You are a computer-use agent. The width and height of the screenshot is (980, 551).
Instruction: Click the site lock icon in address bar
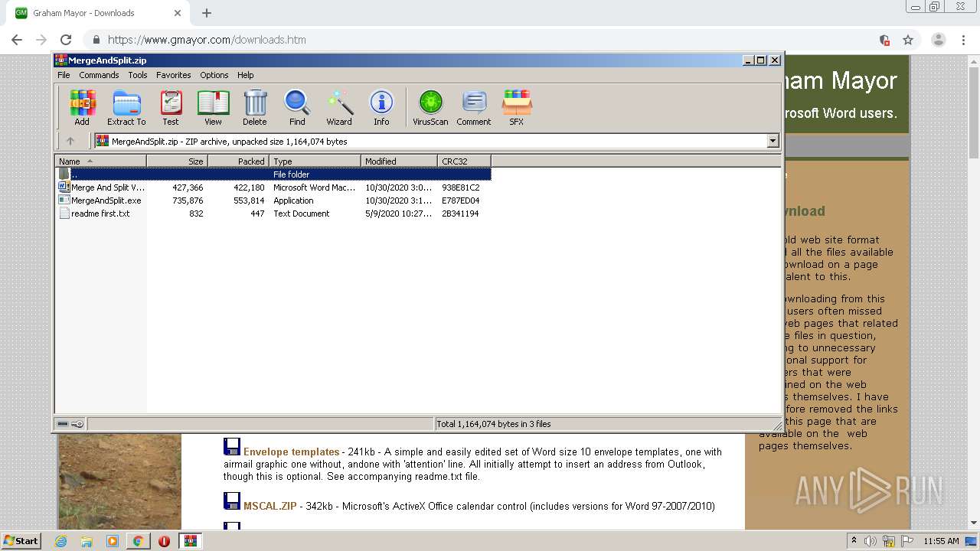point(96,40)
